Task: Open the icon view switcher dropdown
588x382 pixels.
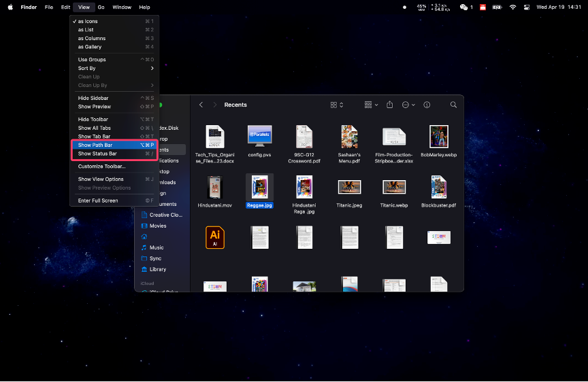Action: (x=337, y=105)
